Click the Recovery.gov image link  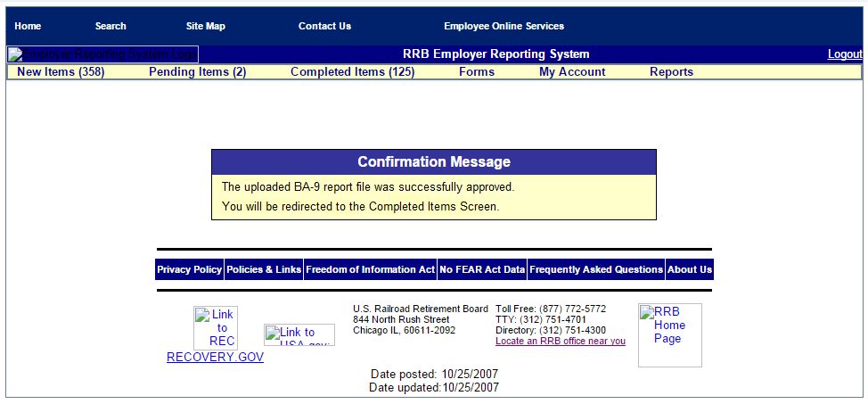[x=215, y=328]
